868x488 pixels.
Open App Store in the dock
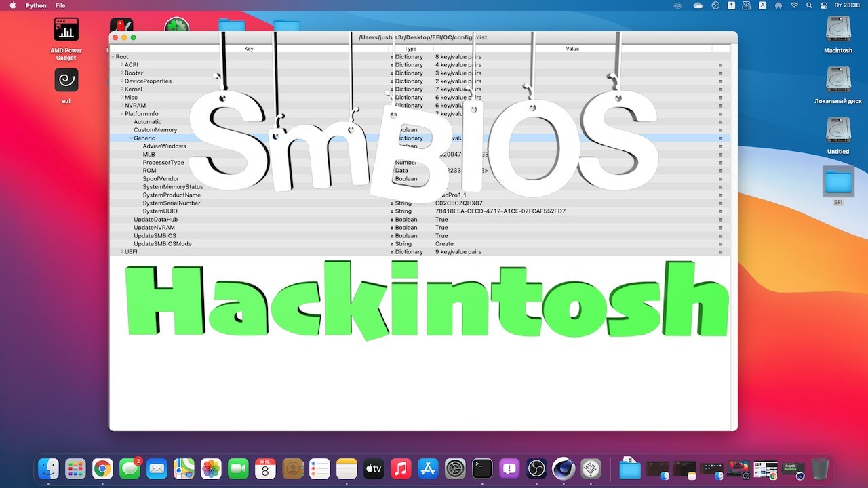(x=428, y=468)
